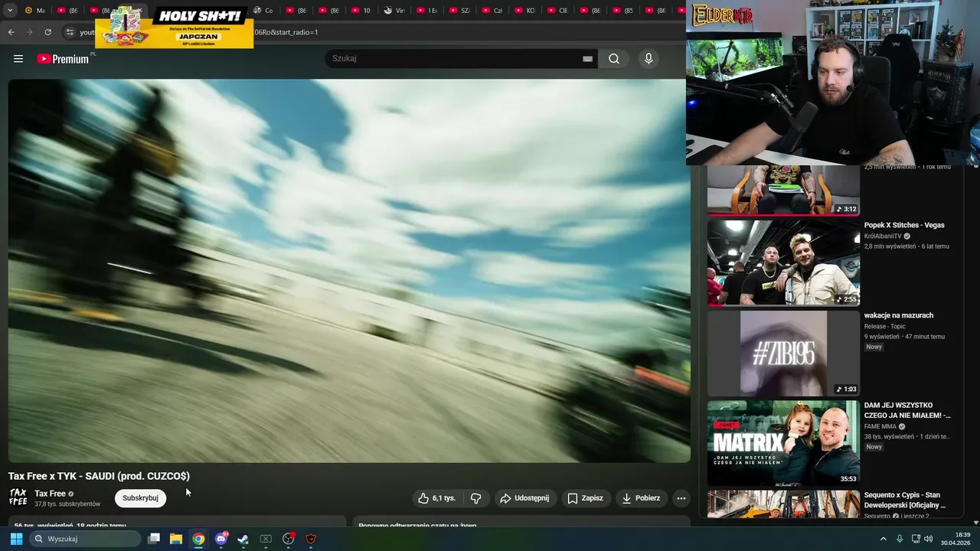Open the three-dots more actions menu
980x551 pixels.
coord(681,498)
